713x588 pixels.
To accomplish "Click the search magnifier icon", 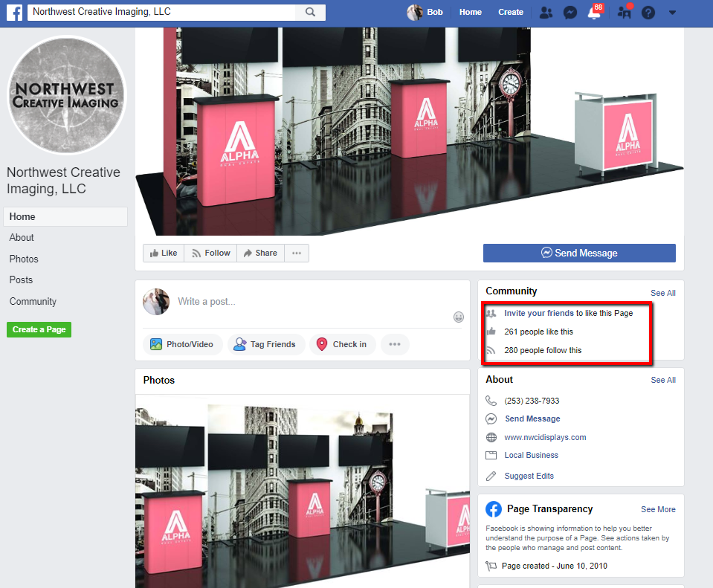I will pyautogui.click(x=310, y=12).
